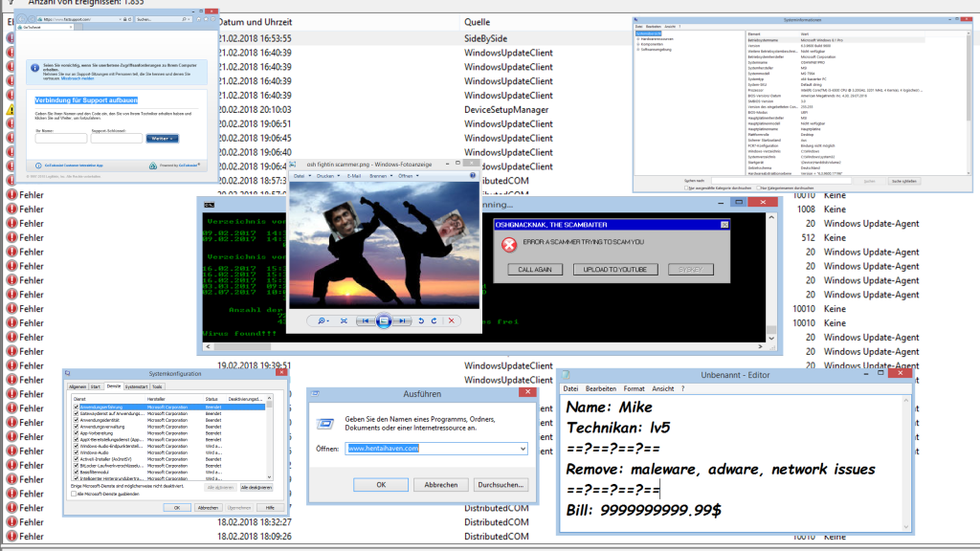Open the Datei dropdown in Fotoanzeige
Viewport: 980px width, 551px height.
click(301, 176)
